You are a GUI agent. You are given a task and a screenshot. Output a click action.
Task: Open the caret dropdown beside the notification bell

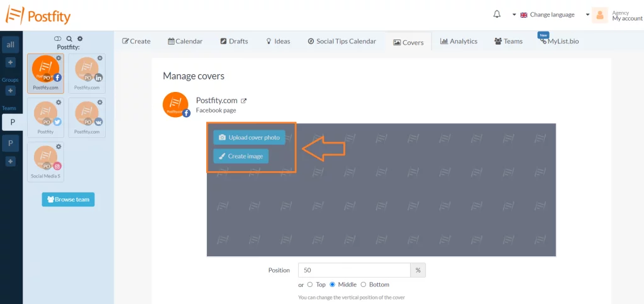pyautogui.click(x=514, y=14)
